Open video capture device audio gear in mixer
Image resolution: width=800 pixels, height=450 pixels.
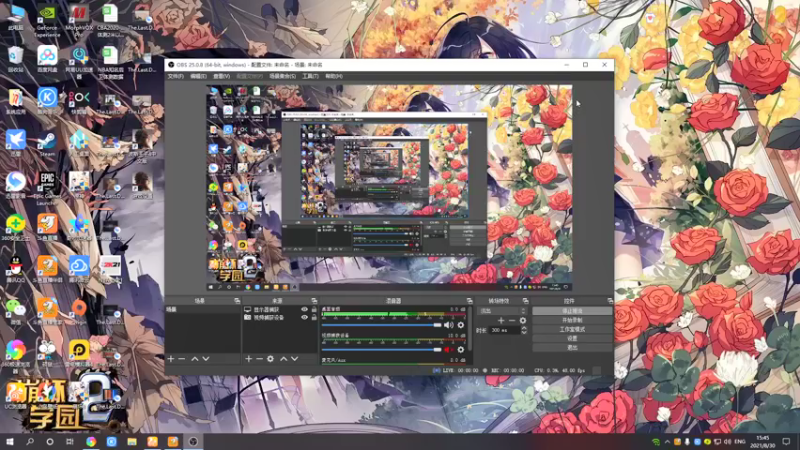[461, 349]
